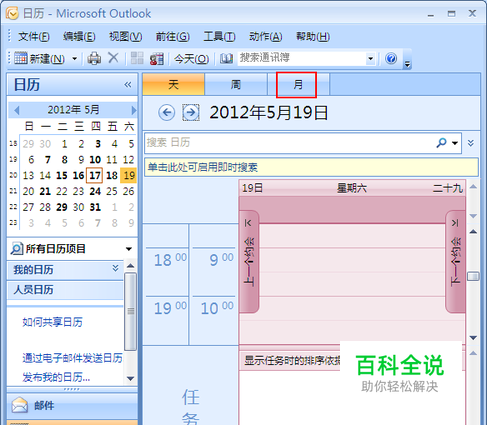Click the enable instant search notice bar
Image resolution: width=487 pixels, height=425 pixels.
coord(311,167)
